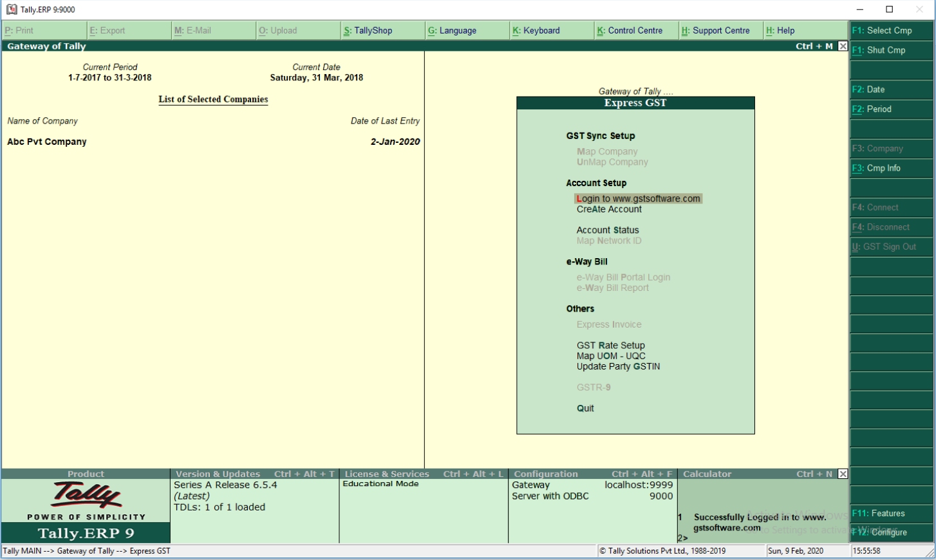Click the Tally Power of Simplicity logo

pyautogui.click(x=86, y=501)
